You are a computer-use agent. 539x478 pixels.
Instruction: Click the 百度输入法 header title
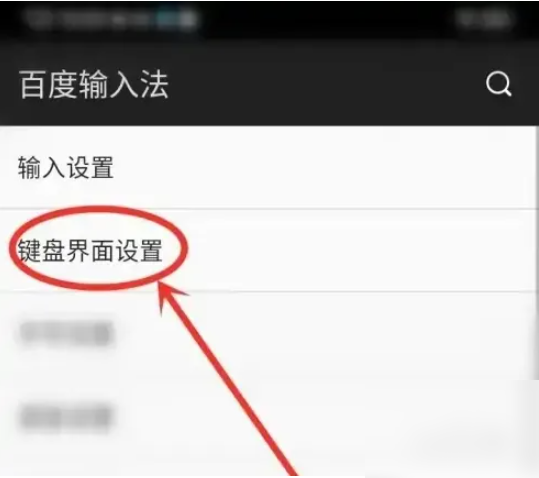point(94,85)
